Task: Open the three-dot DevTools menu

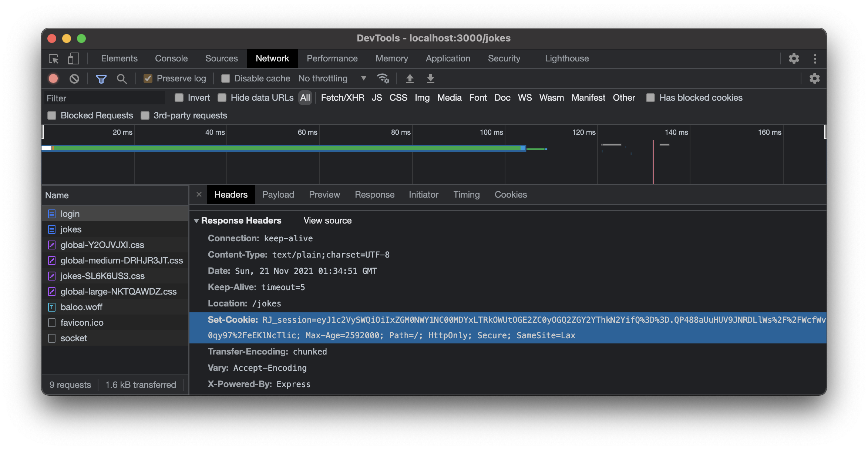Action: 815,58
